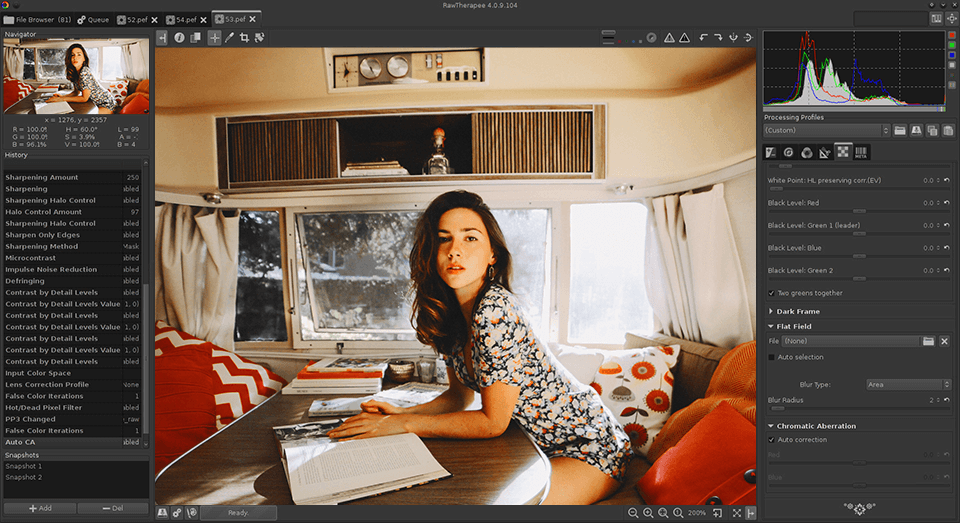Reset White Point HL preserving value
Image resolution: width=960 pixels, height=523 pixels.
tap(947, 180)
